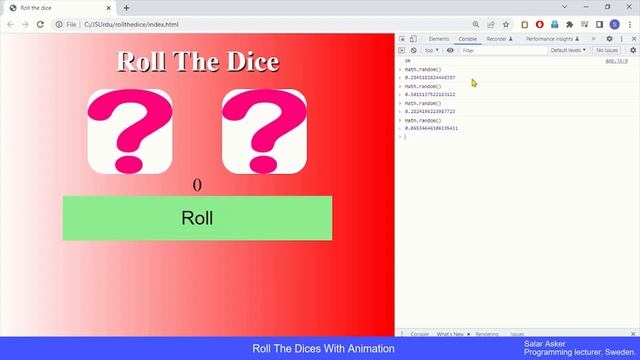Click the browser Forward arrow
The width and height of the screenshot is (640, 360).
(25, 24)
